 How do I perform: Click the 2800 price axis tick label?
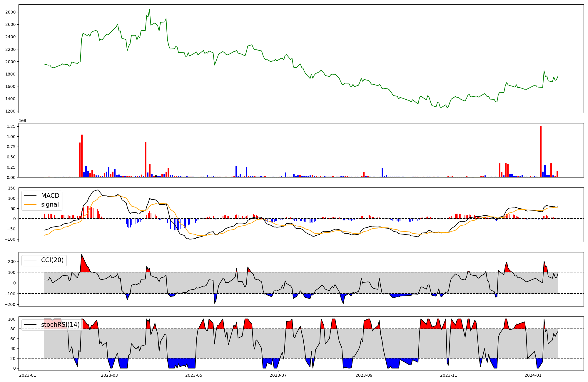click(x=10, y=12)
